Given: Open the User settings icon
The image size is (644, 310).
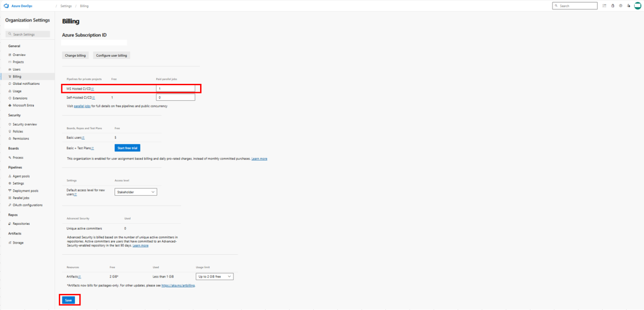Looking at the screenshot, I should [628, 6].
